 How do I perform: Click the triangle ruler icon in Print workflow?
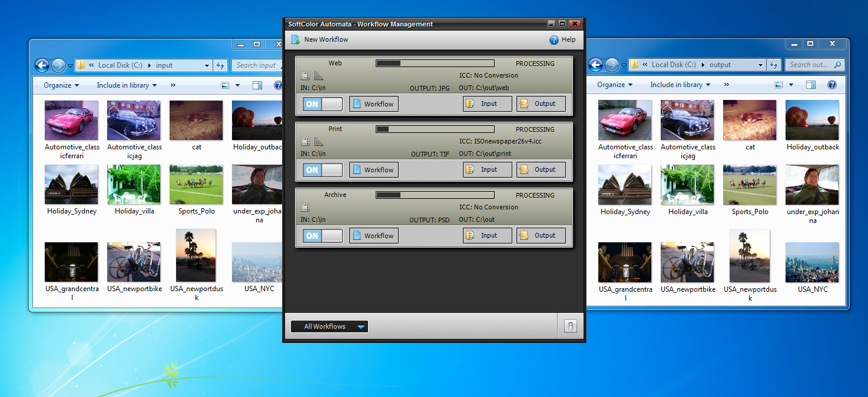(319, 141)
